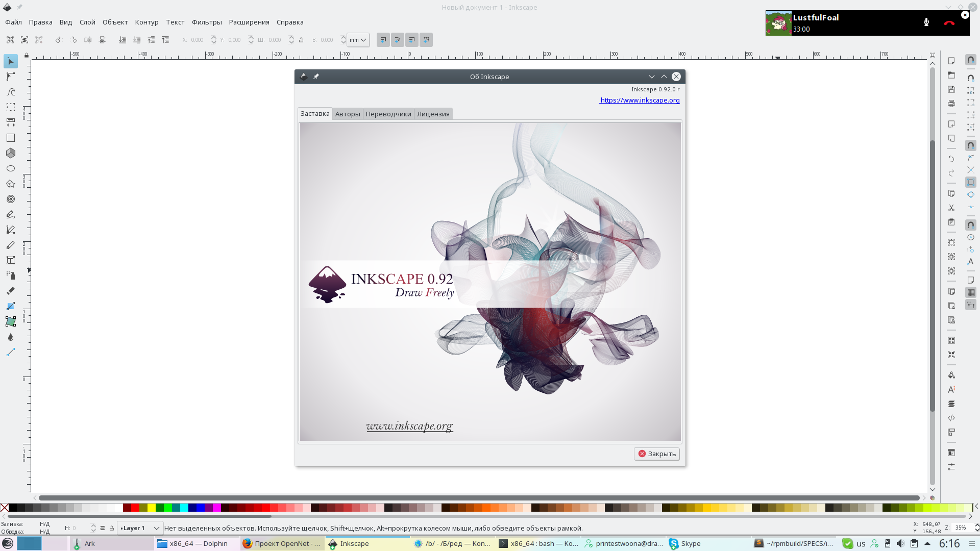Screen dimensions: 980x551
Task: Select the Selector arrow tool
Action: coord(11,61)
